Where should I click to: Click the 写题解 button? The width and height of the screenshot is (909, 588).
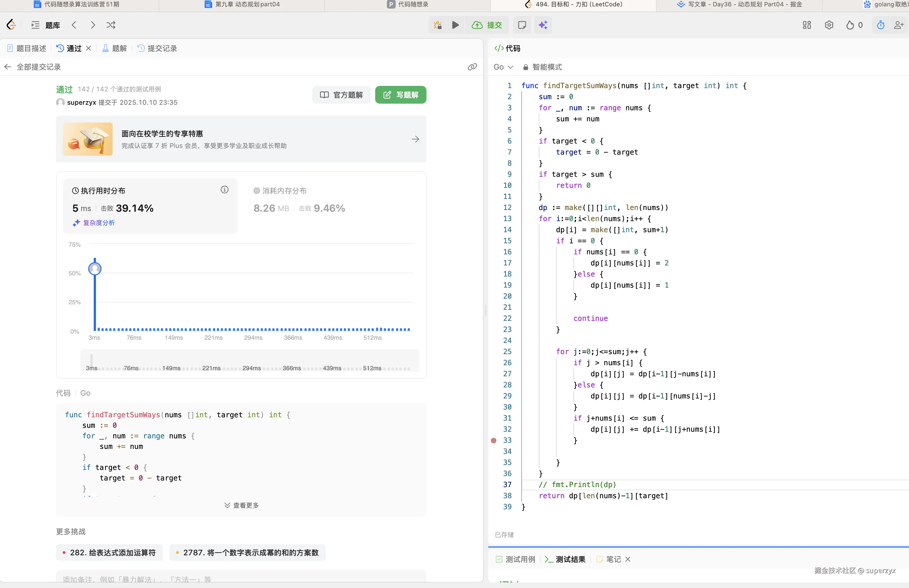click(x=401, y=95)
